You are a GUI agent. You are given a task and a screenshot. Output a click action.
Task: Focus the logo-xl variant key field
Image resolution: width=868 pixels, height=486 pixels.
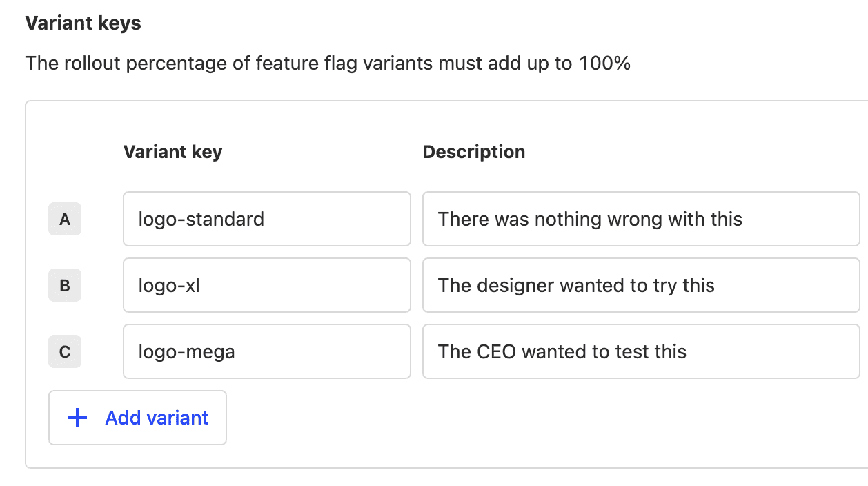pos(266,285)
